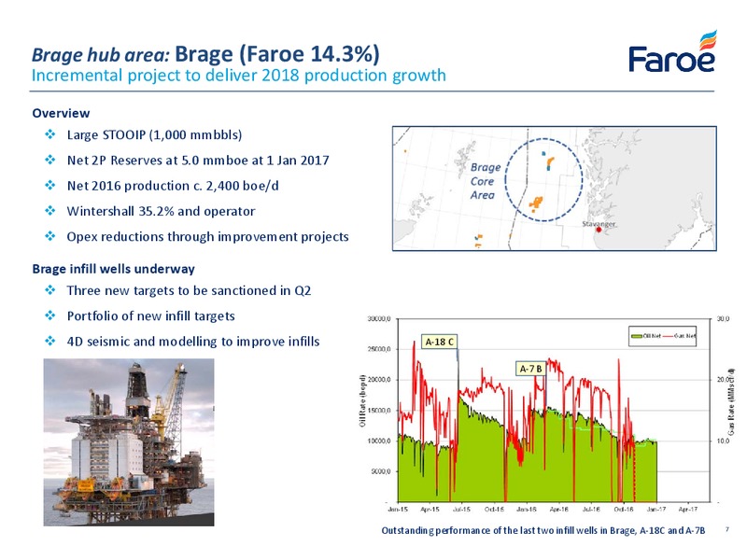The image size is (747, 560).
Task: Click bullet '4D seismic and modelling to improve infills'
Action: click(x=193, y=342)
